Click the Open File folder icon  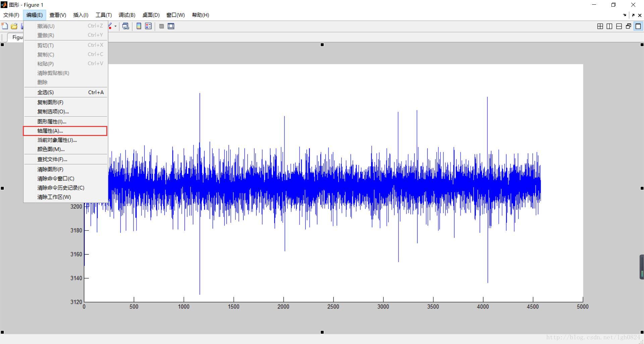click(x=14, y=26)
